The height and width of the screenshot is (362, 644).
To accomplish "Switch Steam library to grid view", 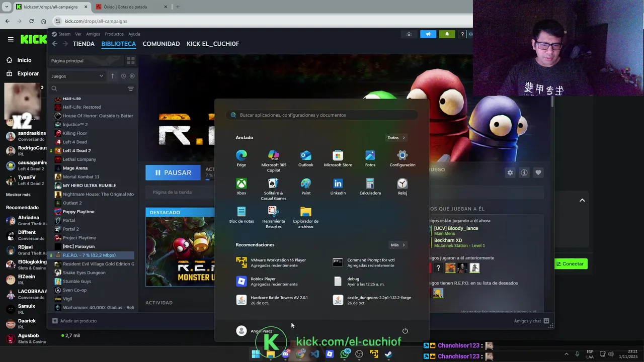I will point(130,61).
